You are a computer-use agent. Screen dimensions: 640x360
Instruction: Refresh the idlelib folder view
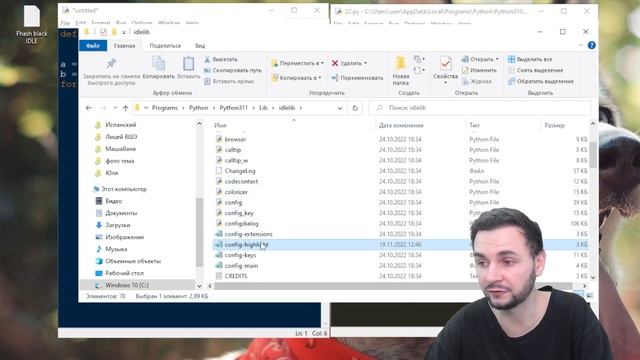355,108
